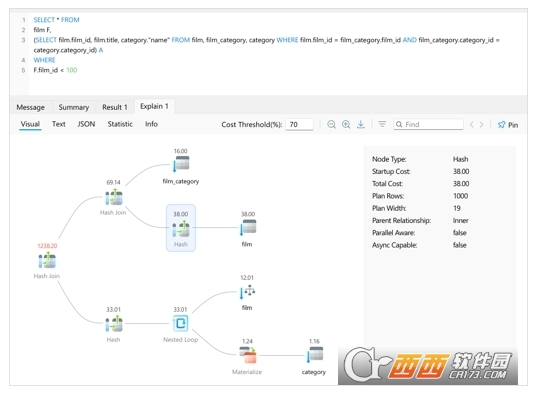Screen dimensions: 538x395
Task: Select the Explain 1 tab
Action: tap(154, 106)
